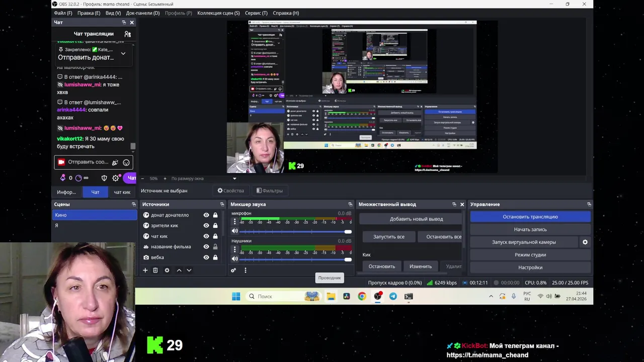Open Google Chrome from the taskbar

362,296
